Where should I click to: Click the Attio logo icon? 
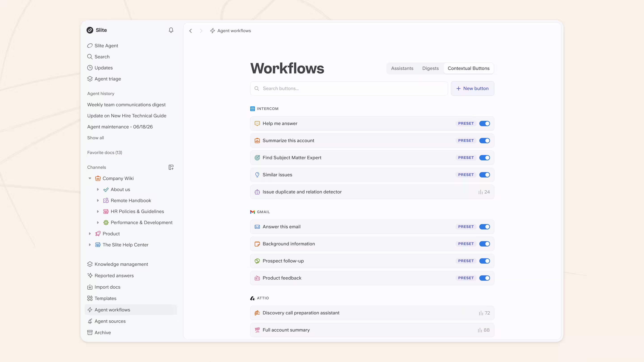252,298
